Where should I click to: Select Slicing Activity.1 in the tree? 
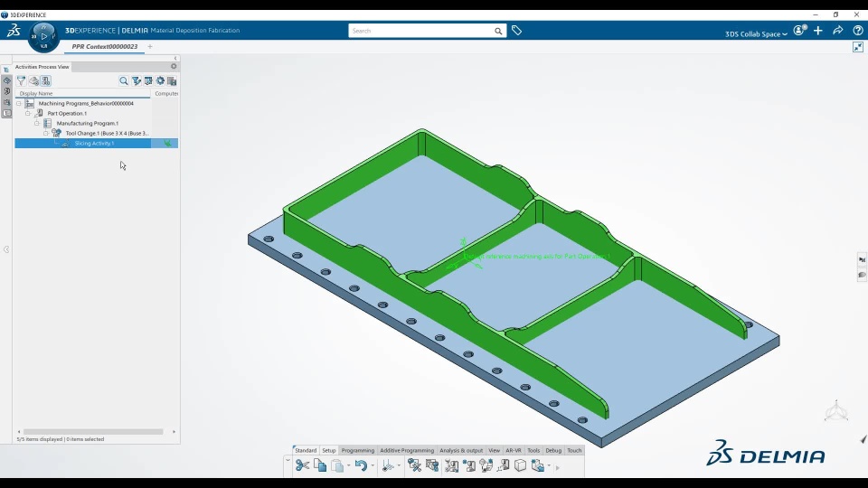pyautogui.click(x=94, y=144)
